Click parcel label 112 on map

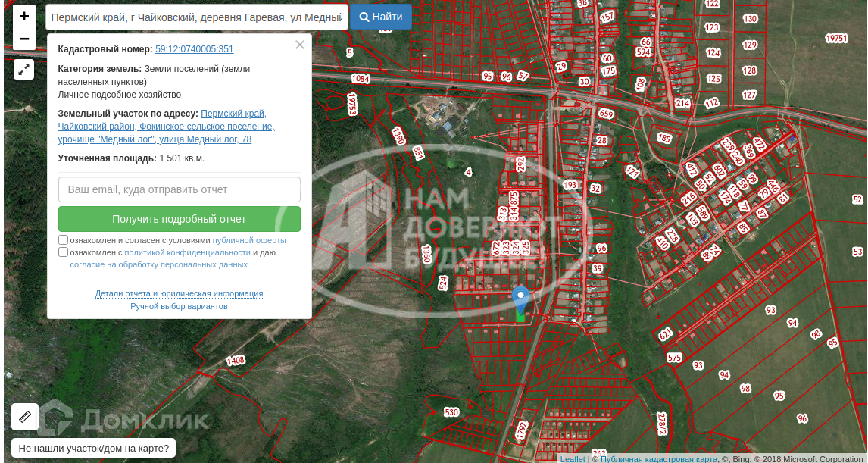click(711, 102)
